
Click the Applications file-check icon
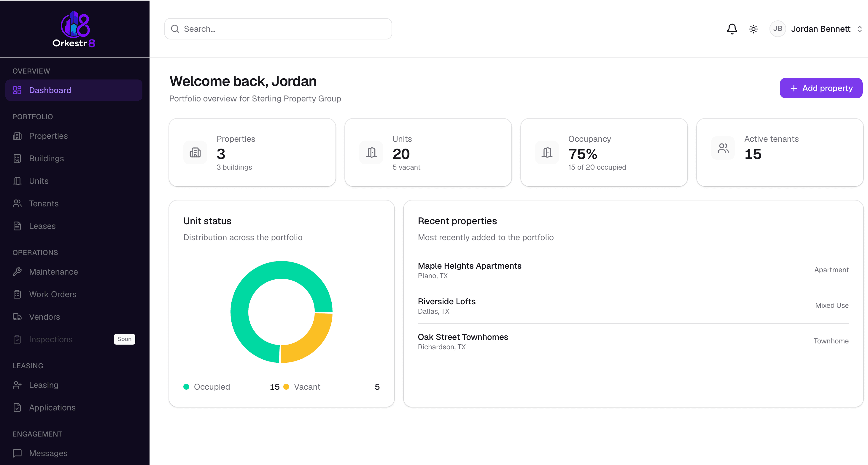tap(17, 407)
